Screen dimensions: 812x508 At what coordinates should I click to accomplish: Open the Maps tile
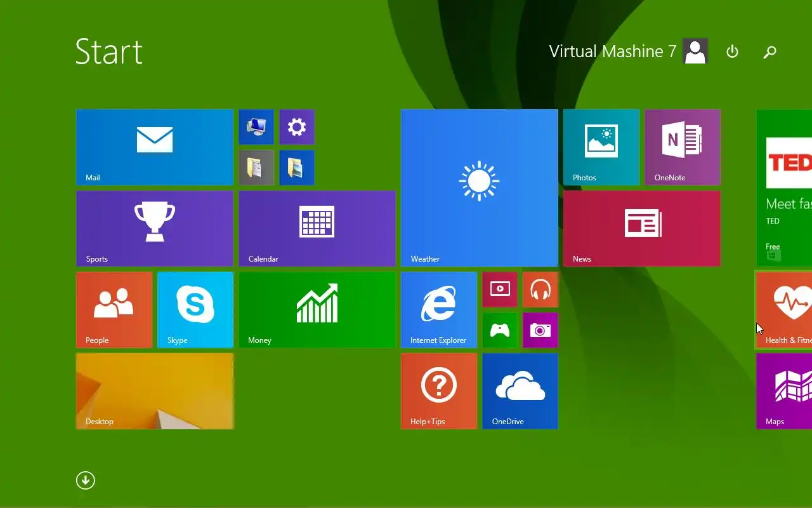785,391
